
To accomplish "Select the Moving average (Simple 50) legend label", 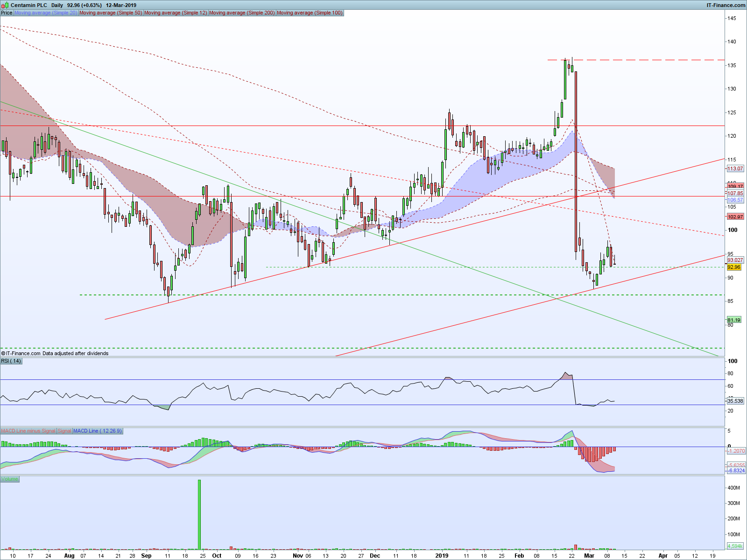I will pos(111,13).
